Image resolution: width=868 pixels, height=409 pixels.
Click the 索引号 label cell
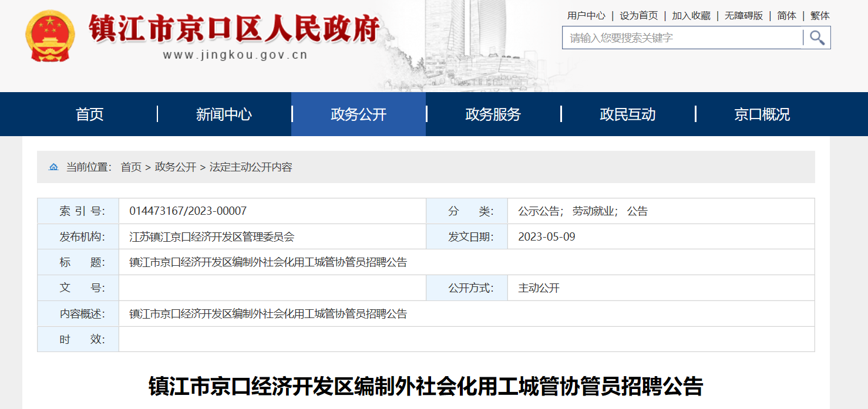78,211
